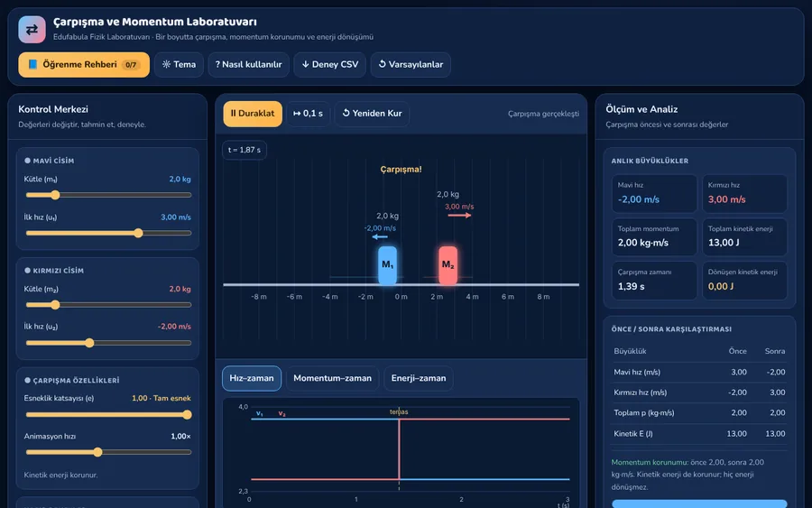Adjust the blue İlk hız (u₁) slider
This screenshot has width=812, height=508.
pyautogui.click(x=109, y=233)
